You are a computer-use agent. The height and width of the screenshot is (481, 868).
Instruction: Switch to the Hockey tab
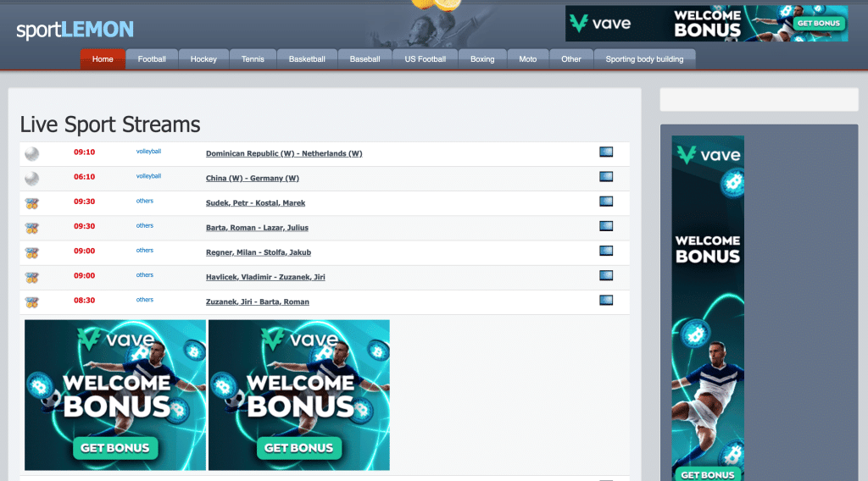tap(203, 59)
